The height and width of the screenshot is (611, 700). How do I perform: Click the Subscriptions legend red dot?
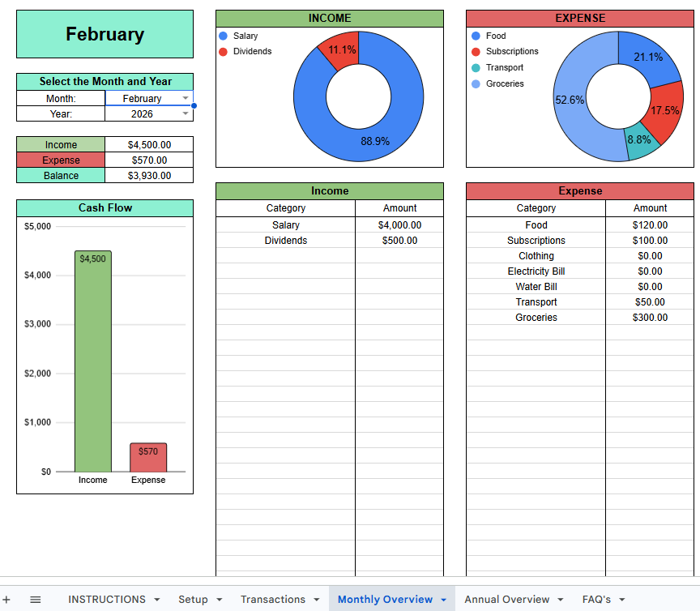click(x=476, y=51)
